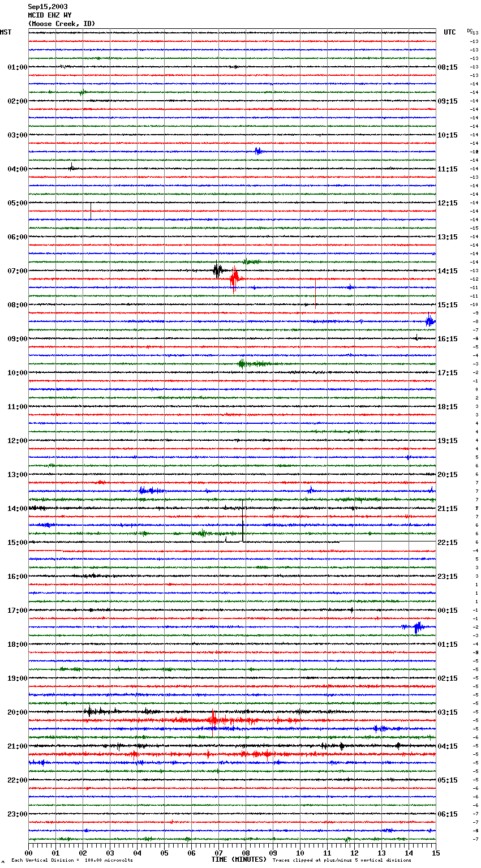Select the 16:00 MST time label

tap(18, 577)
